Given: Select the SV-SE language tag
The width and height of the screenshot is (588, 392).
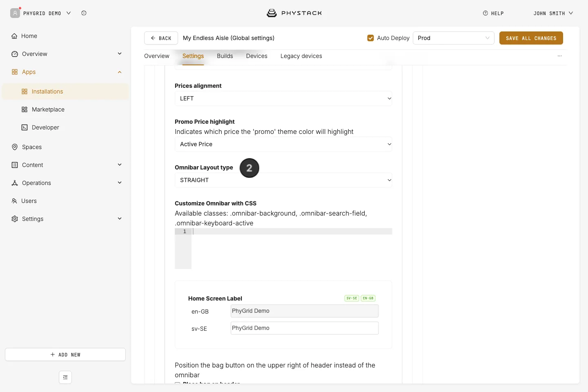Looking at the screenshot, I should coord(352,298).
